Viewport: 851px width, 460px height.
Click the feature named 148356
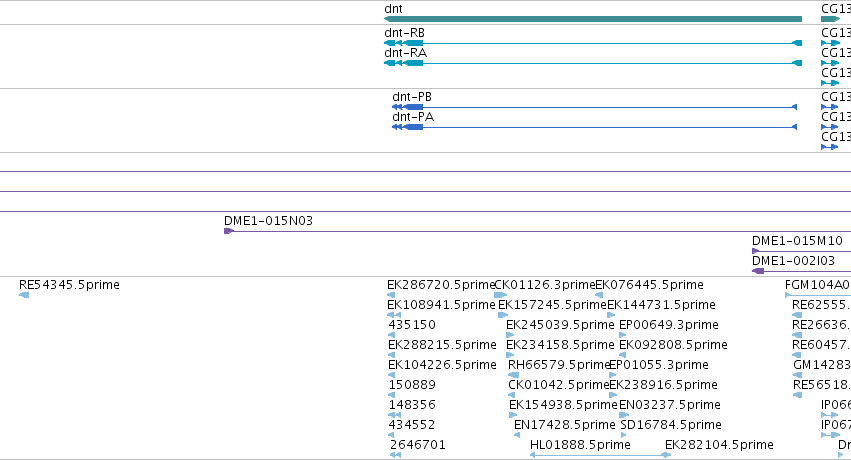[412, 405]
